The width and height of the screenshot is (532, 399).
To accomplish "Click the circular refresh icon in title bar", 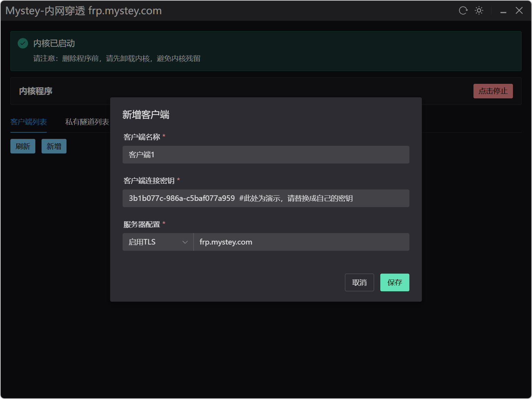I will 463,11.
